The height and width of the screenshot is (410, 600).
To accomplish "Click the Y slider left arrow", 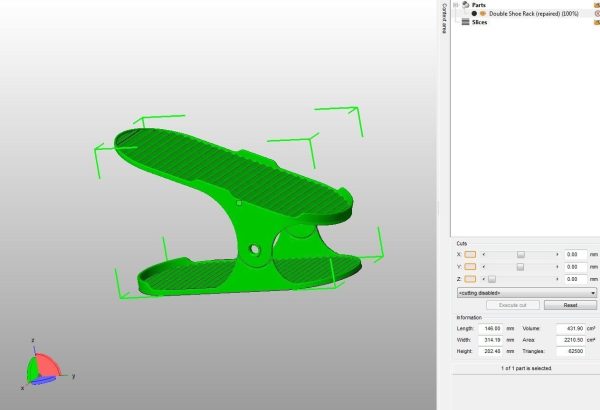I will click(484, 267).
